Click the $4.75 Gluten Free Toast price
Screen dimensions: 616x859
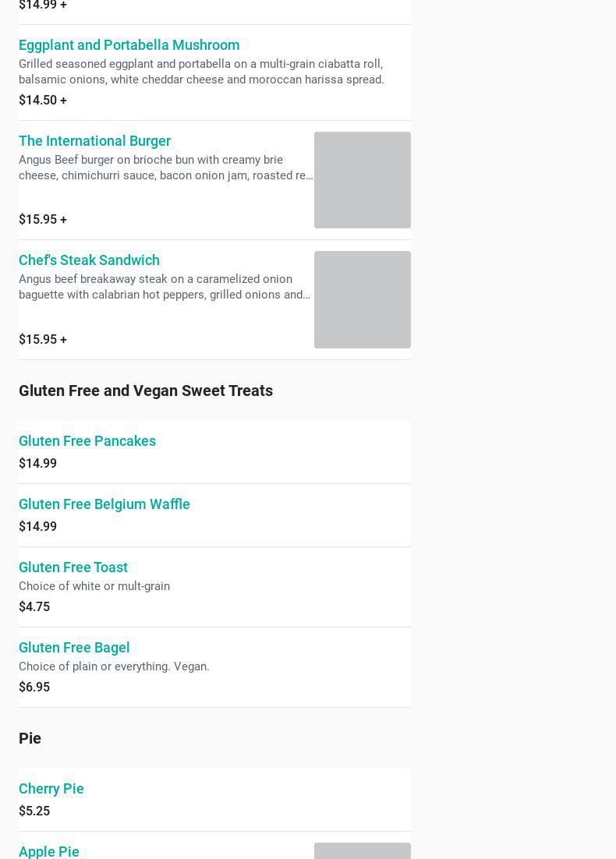coord(34,607)
